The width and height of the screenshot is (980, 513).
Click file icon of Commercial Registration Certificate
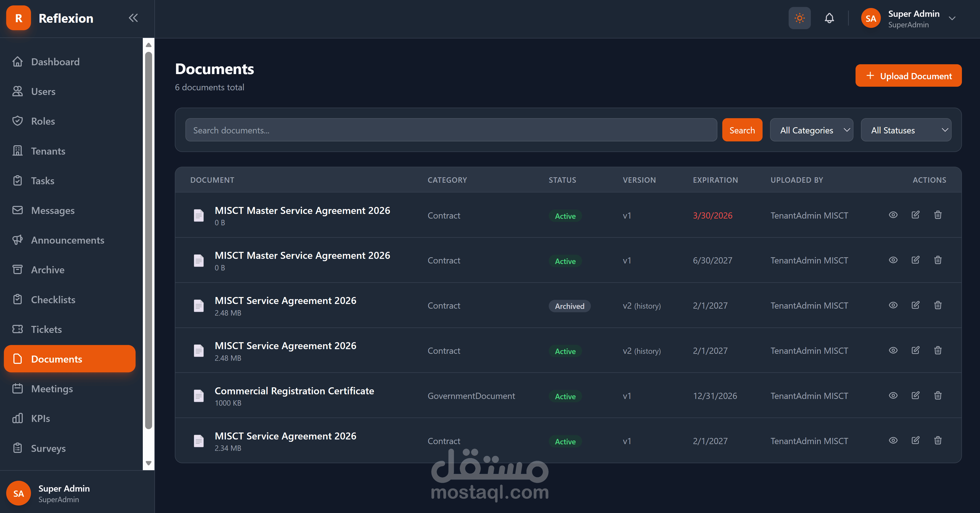(x=199, y=396)
